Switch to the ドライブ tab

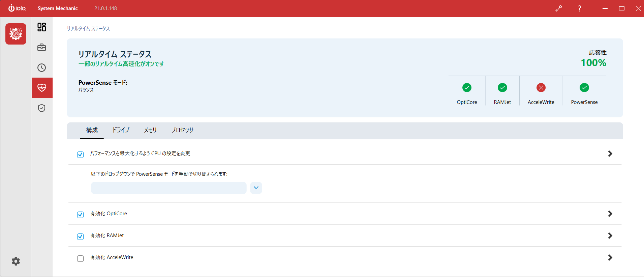pyautogui.click(x=121, y=130)
